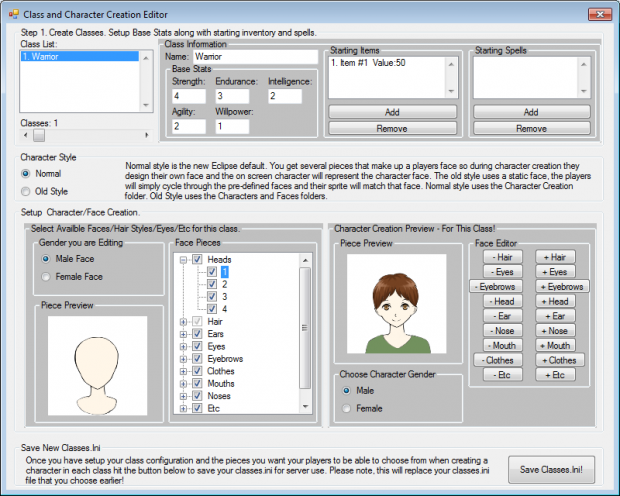The height and width of the screenshot is (496, 620).
Task: Select Female Face gender option
Action: (48, 276)
